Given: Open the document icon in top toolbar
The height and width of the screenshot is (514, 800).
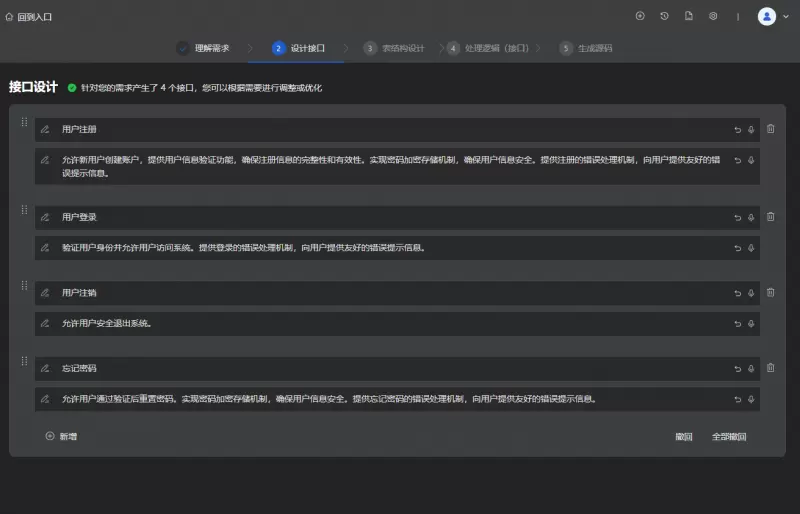Looking at the screenshot, I should (x=689, y=16).
